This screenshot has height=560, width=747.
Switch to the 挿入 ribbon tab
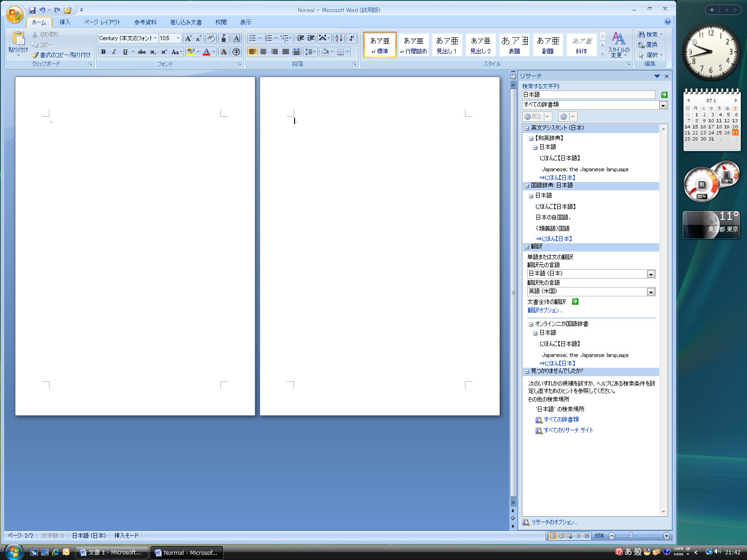click(64, 21)
